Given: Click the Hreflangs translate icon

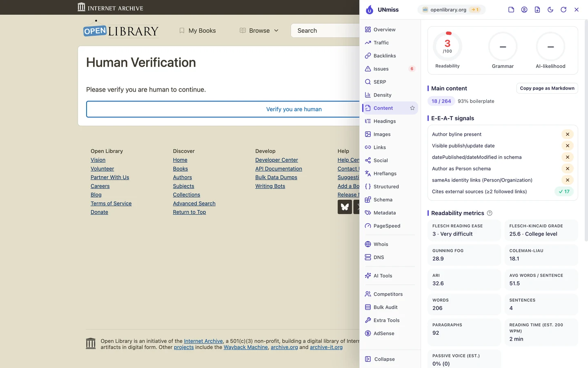Looking at the screenshot, I should (x=368, y=173).
